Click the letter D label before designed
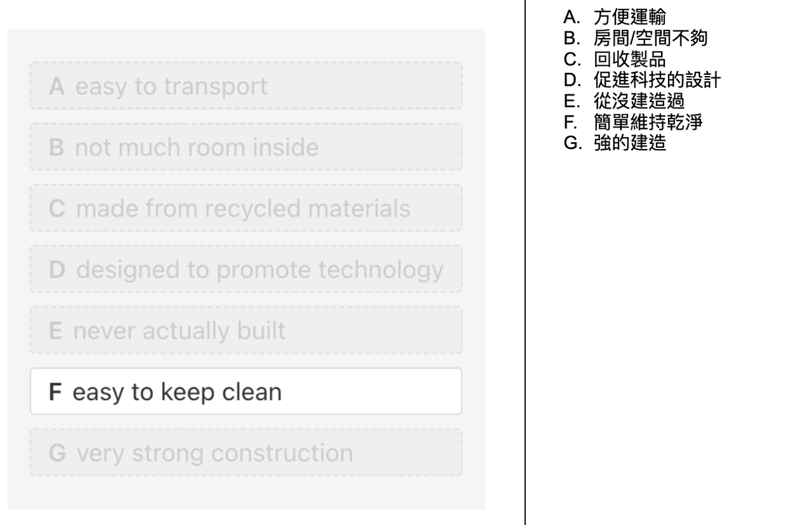The height and width of the screenshot is (525, 812). [56, 269]
